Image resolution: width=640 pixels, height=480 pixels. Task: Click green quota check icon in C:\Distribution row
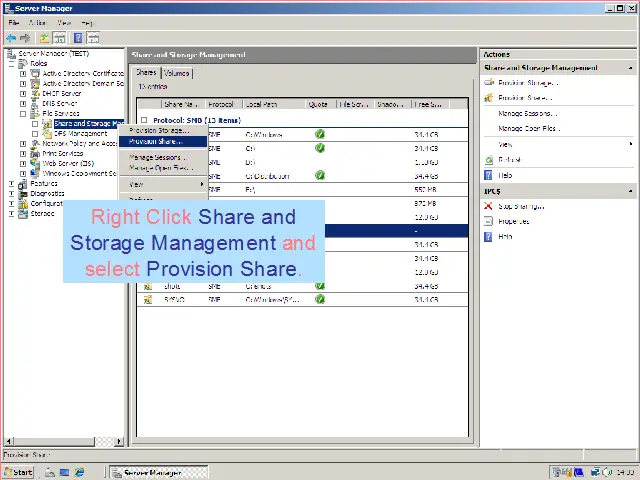320,176
